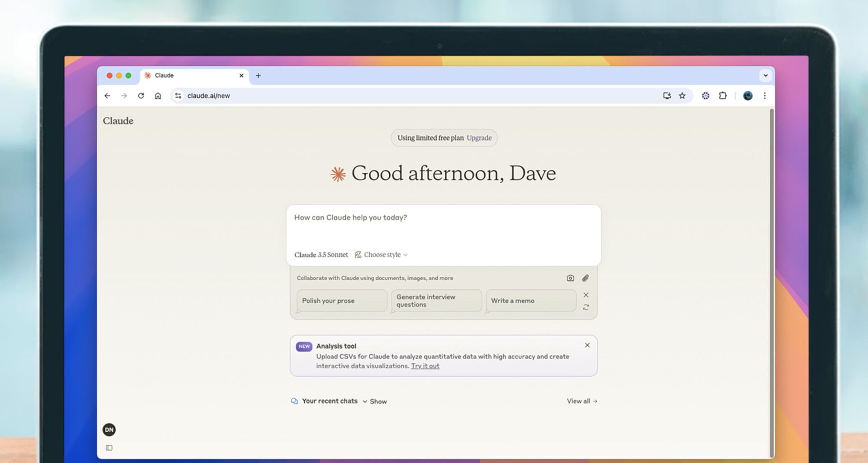Expand recent chats with Show
868x463 pixels.
point(375,402)
